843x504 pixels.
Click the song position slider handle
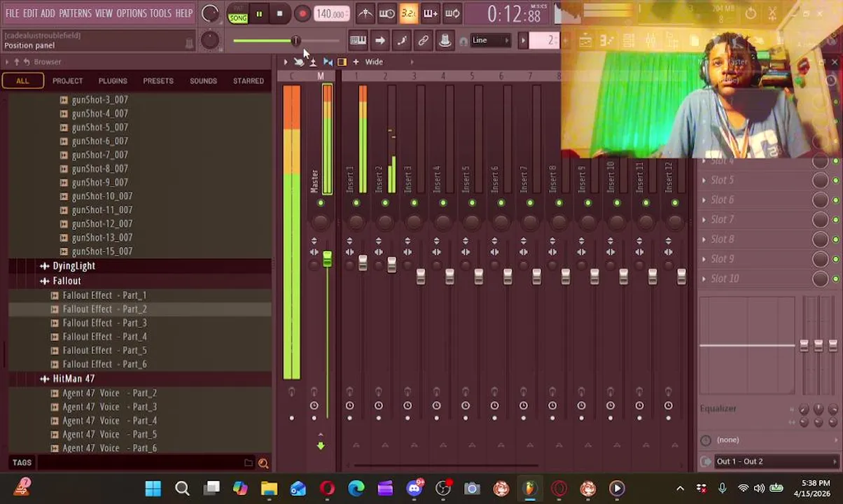295,41
